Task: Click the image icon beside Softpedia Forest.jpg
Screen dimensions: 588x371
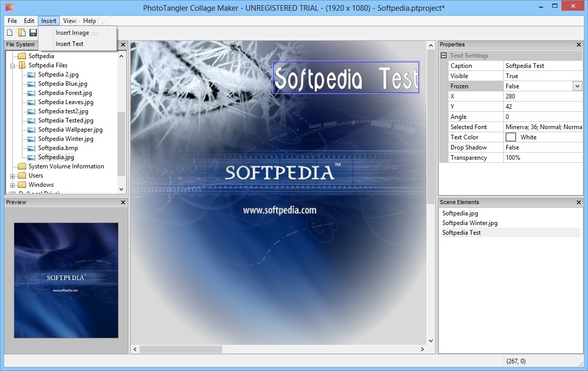Action: (32, 93)
